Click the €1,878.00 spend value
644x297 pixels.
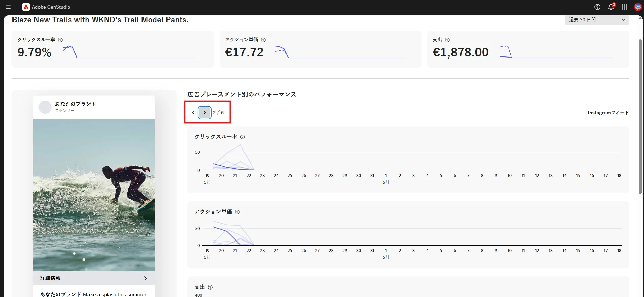(x=461, y=52)
